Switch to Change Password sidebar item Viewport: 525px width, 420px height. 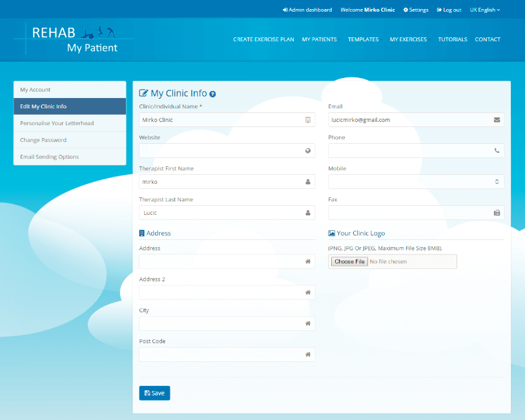pos(43,140)
